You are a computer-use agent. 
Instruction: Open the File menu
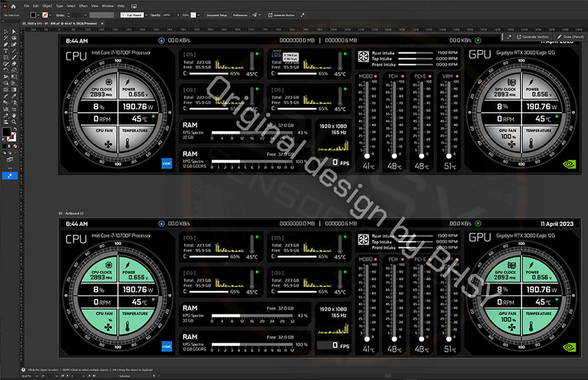(27, 6)
